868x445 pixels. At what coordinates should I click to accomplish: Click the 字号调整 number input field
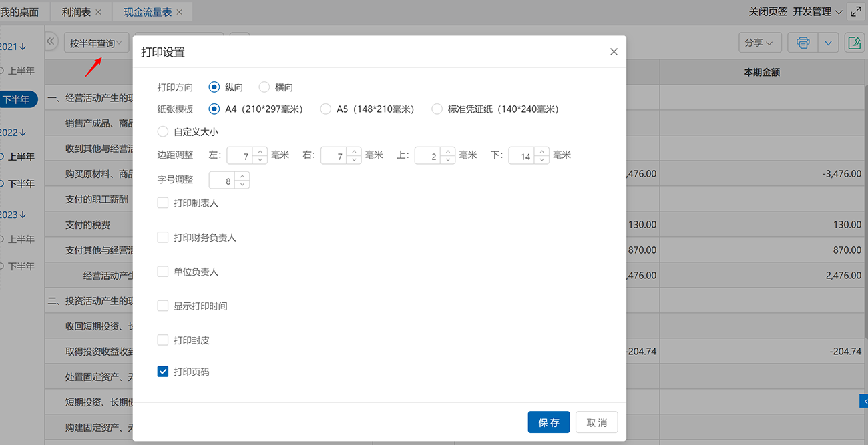[x=222, y=181]
